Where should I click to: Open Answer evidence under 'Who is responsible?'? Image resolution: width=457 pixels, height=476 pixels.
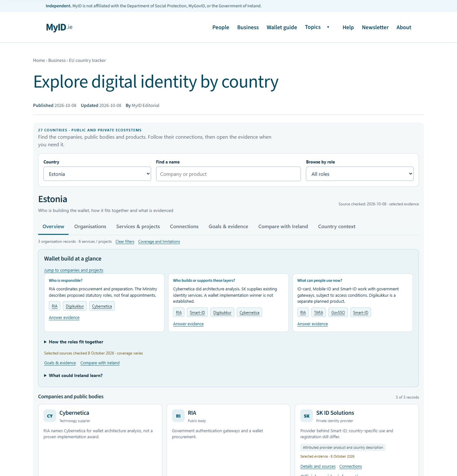tap(64, 318)
